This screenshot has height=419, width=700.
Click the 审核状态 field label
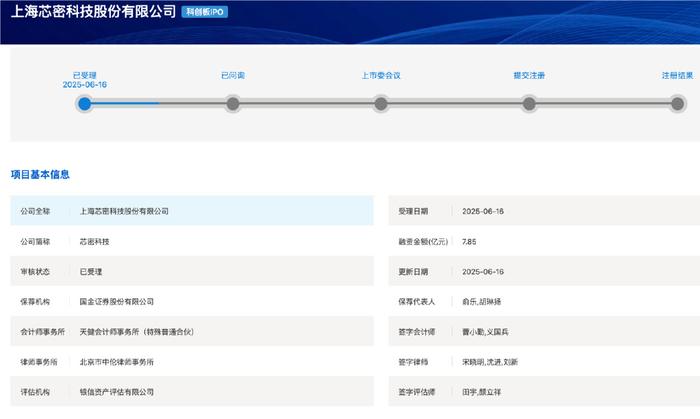point(35,271)
